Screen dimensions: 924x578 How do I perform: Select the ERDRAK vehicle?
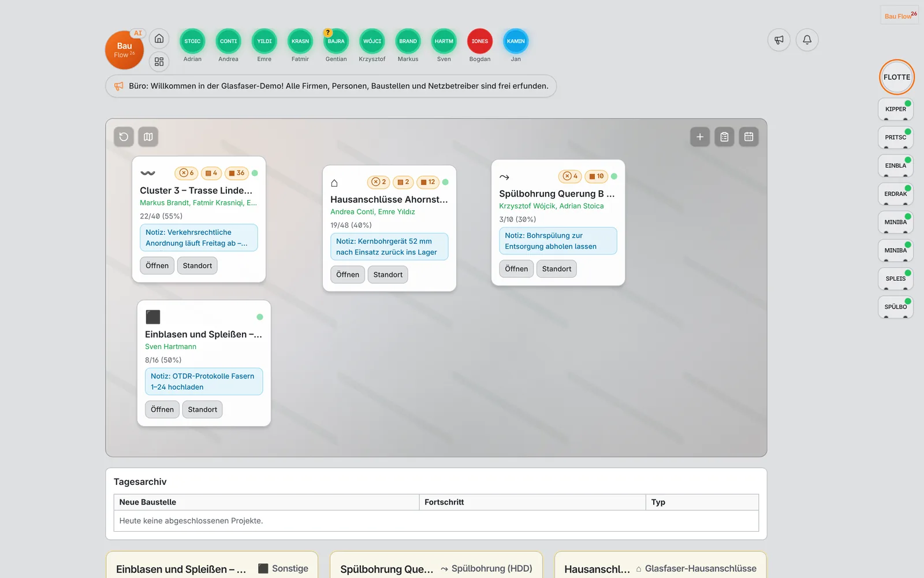pyautogui.click(x=896, y=194)
